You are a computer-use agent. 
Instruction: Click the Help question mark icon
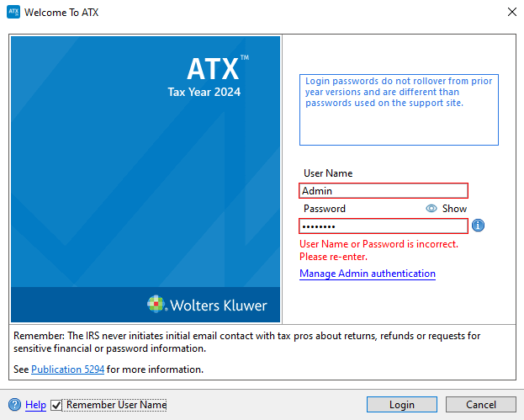14,405
